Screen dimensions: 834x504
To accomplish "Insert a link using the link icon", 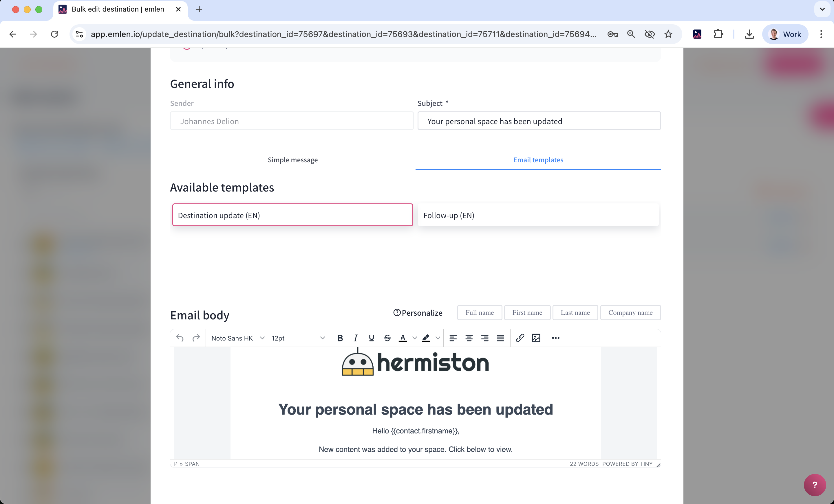I will [520, 338].
